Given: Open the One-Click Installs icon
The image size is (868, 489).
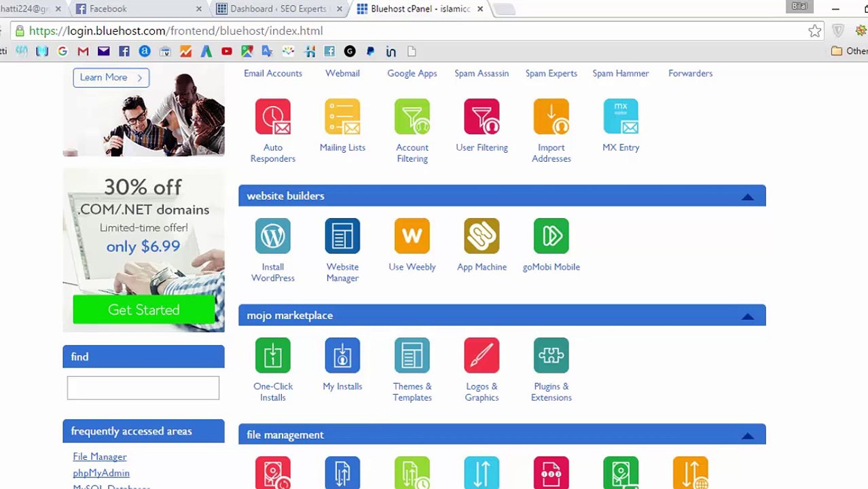Looking at the screenshot, I should pos(273,355).
